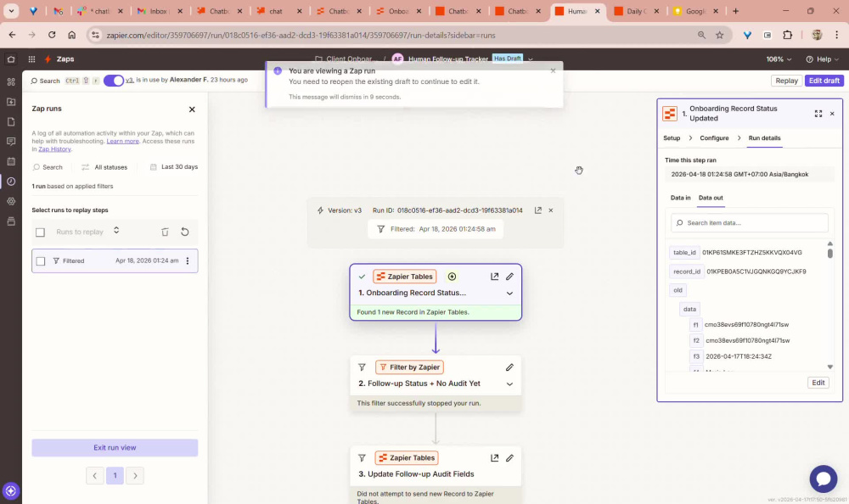This screenshot has height=504, width=849.
Task: Open the browser tab search dropdown
Action: [11, 11]
